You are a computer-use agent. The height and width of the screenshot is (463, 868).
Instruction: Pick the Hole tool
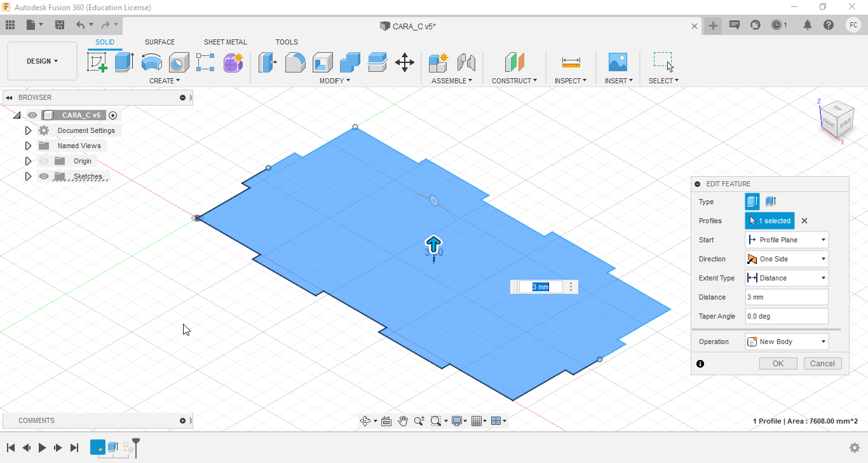(179, 62)
